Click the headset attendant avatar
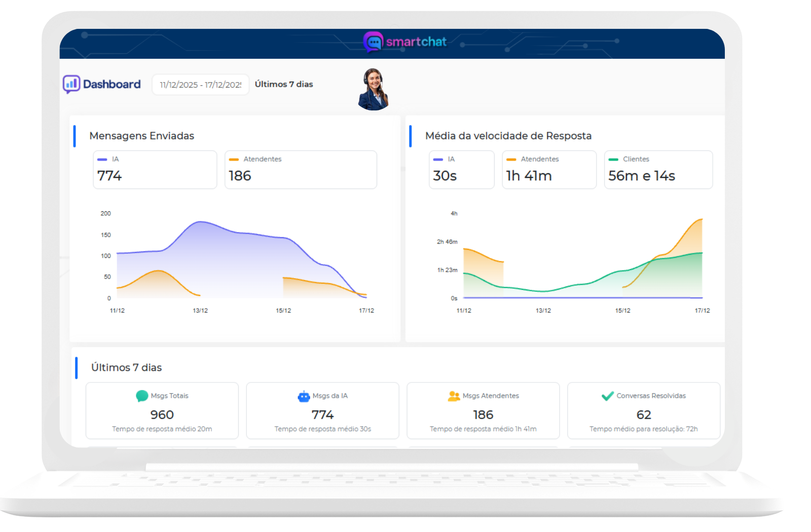 coord(374,90)
